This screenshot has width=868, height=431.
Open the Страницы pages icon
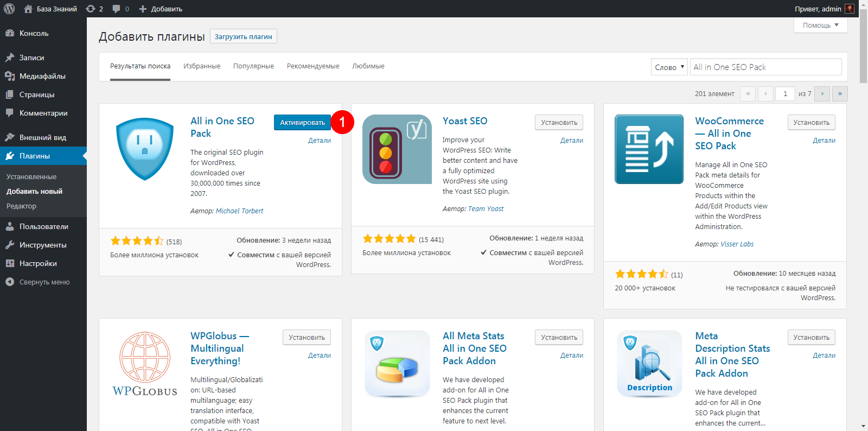click(x=10, y=94)
